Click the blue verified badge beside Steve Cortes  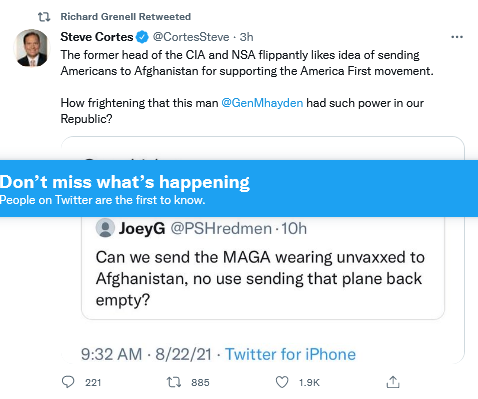(142, 37)
